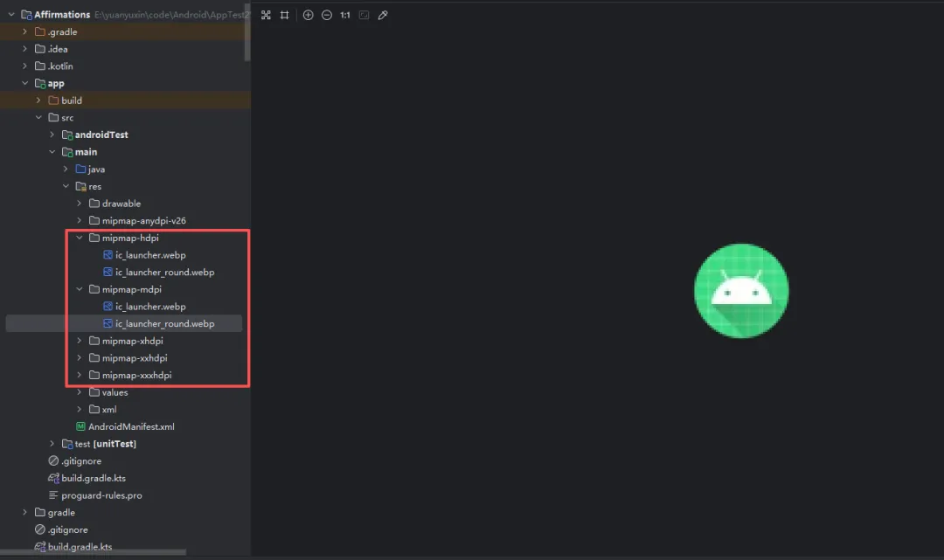Zoom in on the image preview
Screen dimensions: 944x560
click(308, 15)
